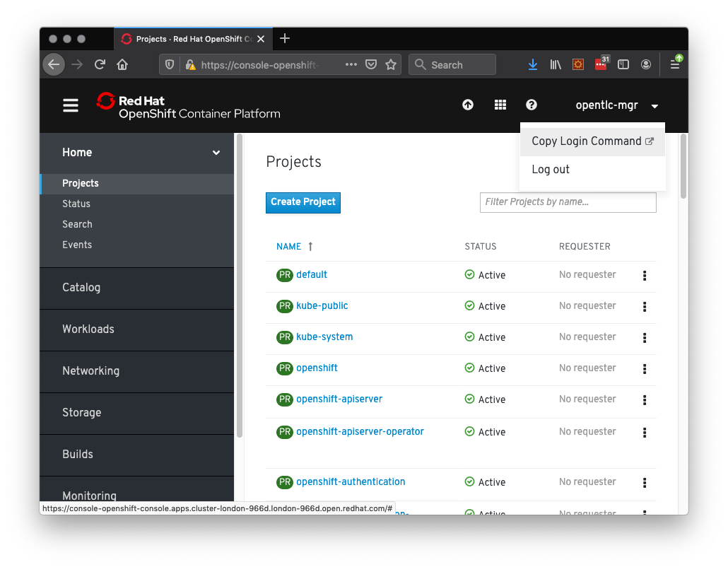Choose Log out from the user menu
728x567 pixels.
pyautogui.click(x=551, y=169)
